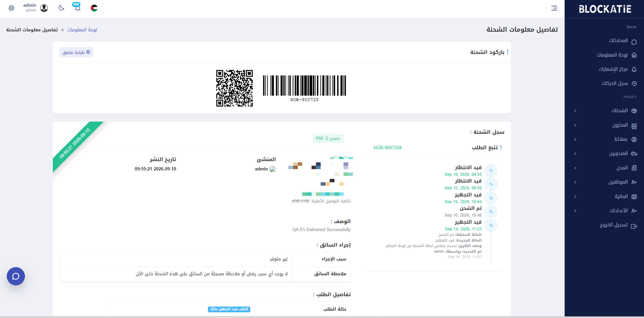Expand عملائنا sidebar chevron
This screenshot has height=318, width=644.
575,139
